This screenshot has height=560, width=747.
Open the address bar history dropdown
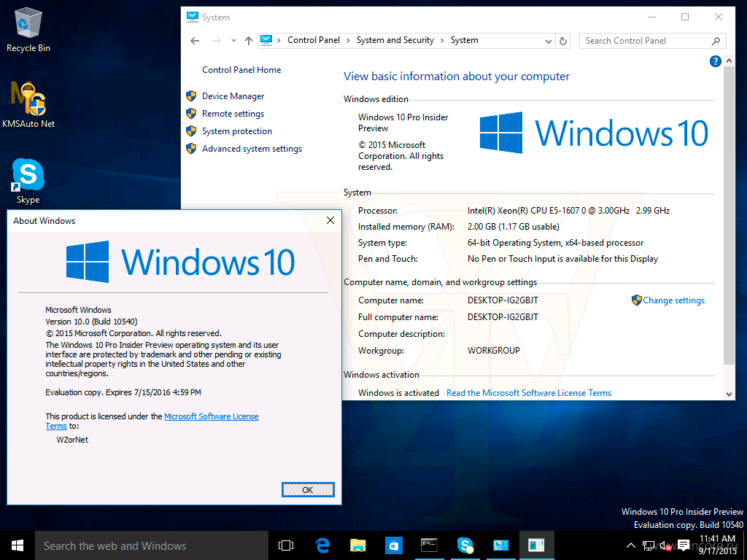[549, 42]
